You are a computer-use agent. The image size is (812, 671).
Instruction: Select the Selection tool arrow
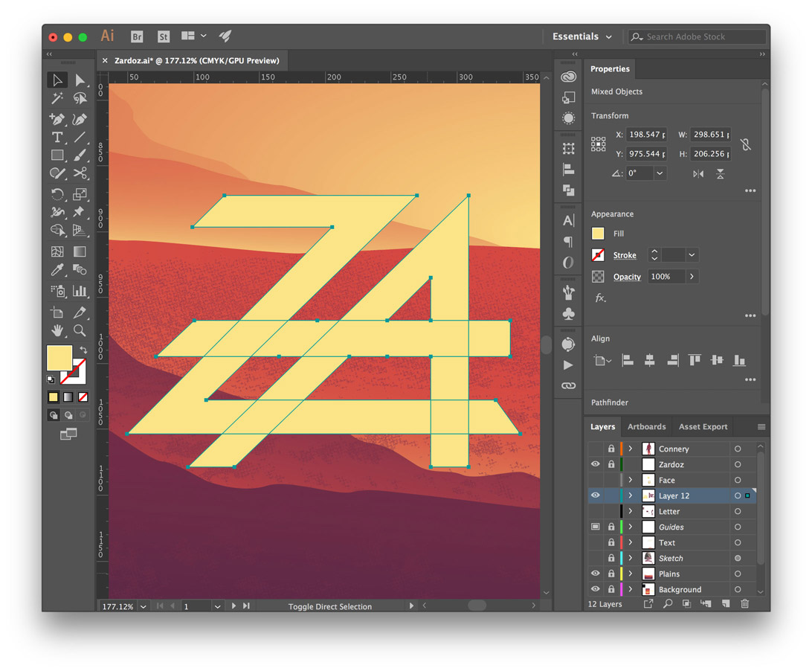57,80
